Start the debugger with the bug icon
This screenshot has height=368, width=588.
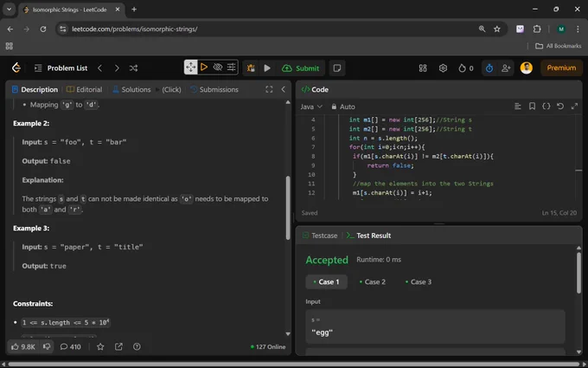click(251, 68)
